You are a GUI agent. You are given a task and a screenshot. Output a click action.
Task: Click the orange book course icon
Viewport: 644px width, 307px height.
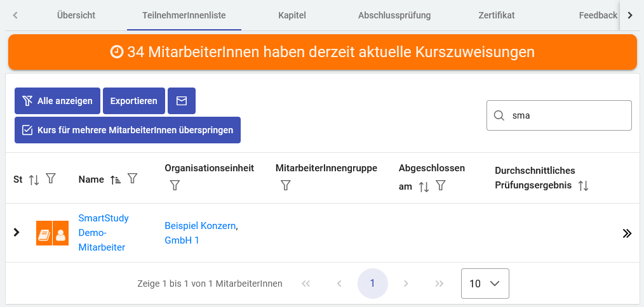click(44, 233)
